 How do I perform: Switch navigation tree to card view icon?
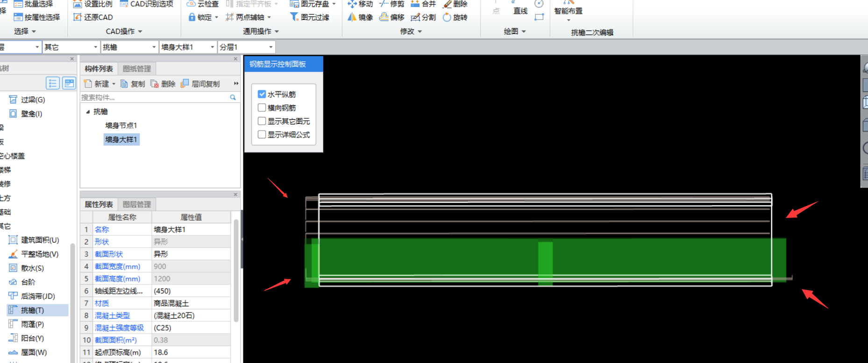click(x=69, y=83)
